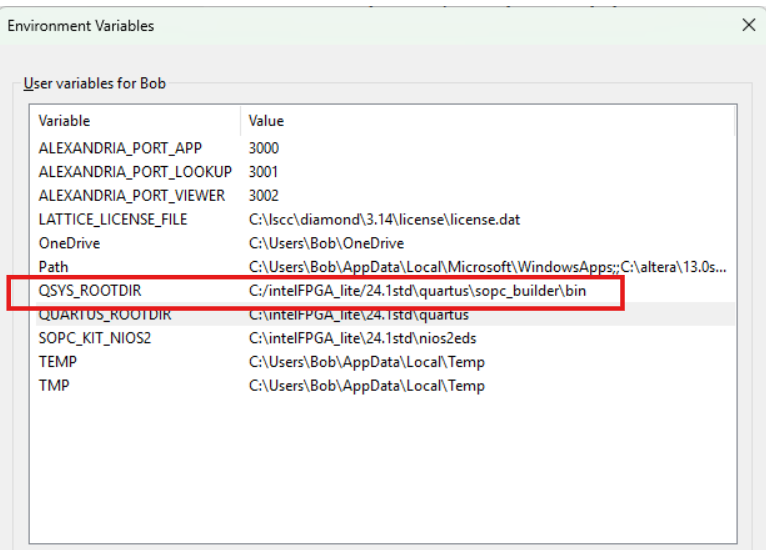Select the LATTICE_LICENSE_FILE variable
This screenshot has width=766, height=550.
[x=113, y=220]
